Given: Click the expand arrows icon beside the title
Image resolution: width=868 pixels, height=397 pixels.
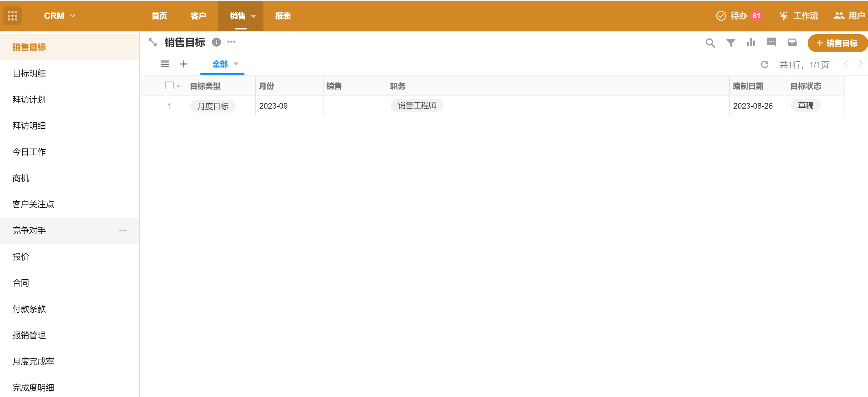Looking at the screenshot, I should [153, 43].
